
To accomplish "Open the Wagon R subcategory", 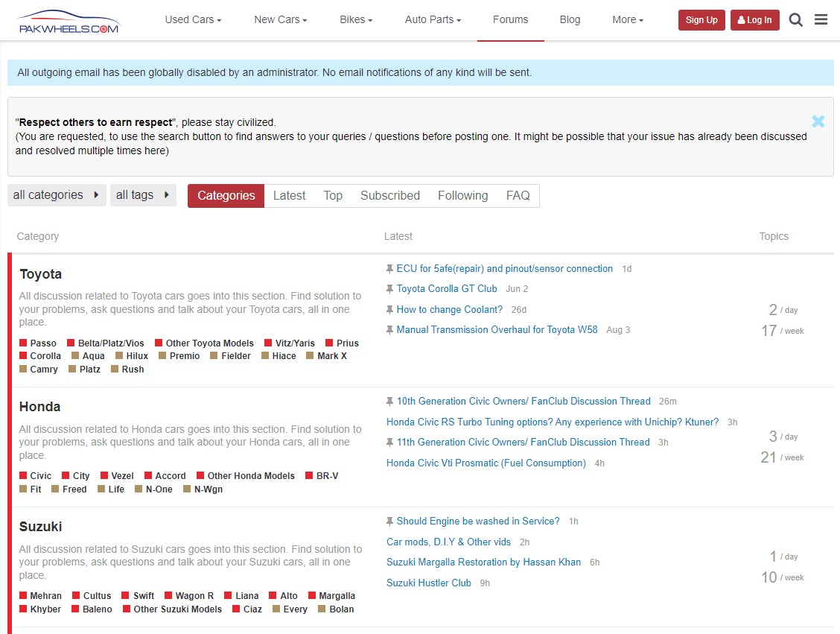I will 194,596.
